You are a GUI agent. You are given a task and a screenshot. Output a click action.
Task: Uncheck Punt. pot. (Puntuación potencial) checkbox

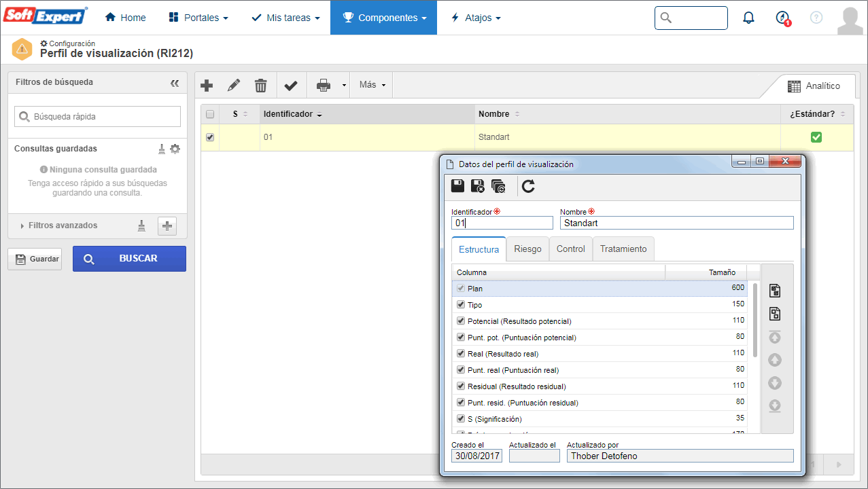pos(461,338)
